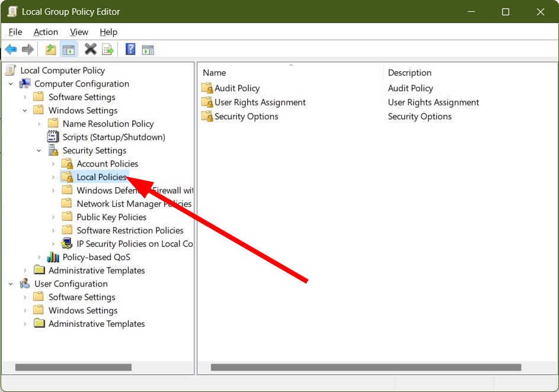Toggle the Show/Hide Action Pane icon
Screen dimensions: 559x392
click(x=148, y=50)
